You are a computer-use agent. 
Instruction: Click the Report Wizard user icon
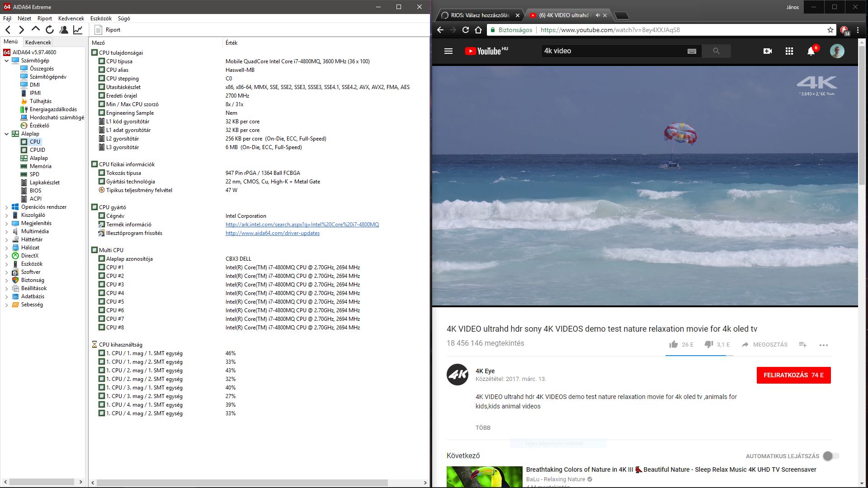coord(64,30)
